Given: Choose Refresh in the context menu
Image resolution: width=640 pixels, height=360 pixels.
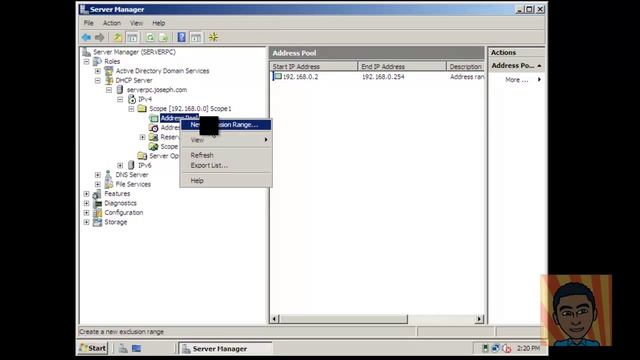Looking at the screenshot, I should point(226,155).
